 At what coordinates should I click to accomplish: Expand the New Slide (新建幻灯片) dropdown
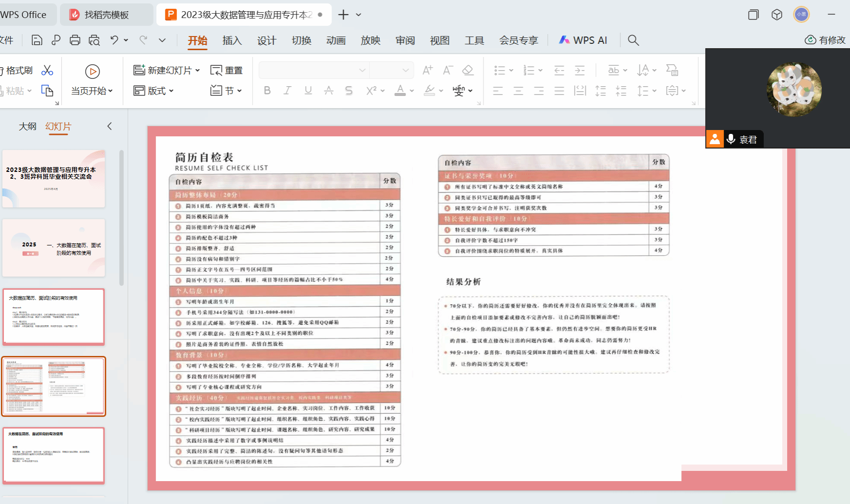(x=197, y=71)
